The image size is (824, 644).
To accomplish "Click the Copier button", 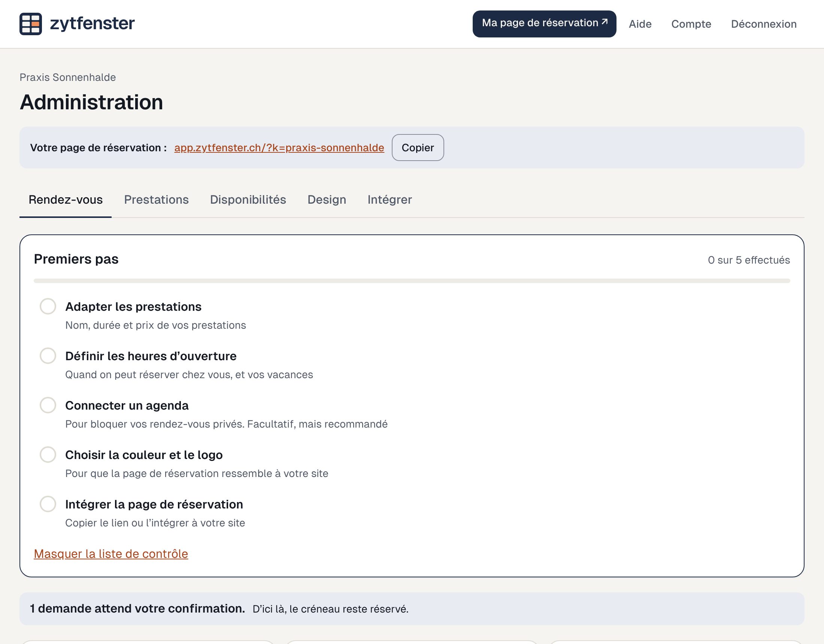I will [418, 148].
